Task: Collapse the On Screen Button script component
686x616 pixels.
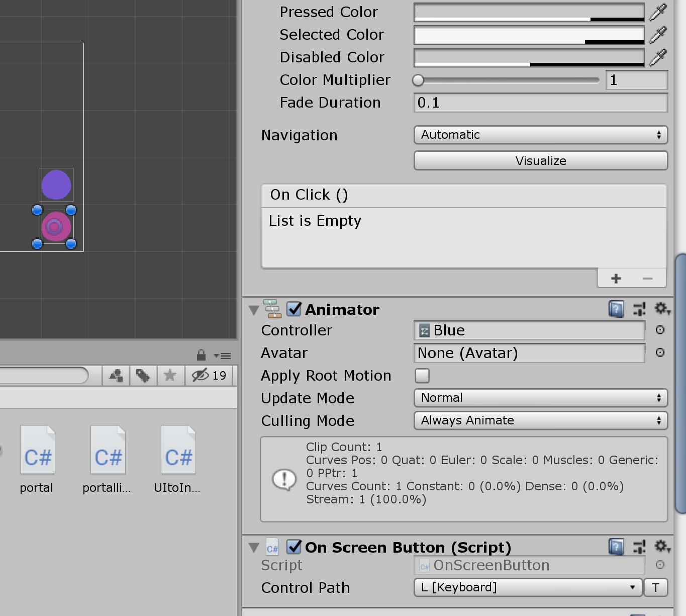Action: point(254,547)
